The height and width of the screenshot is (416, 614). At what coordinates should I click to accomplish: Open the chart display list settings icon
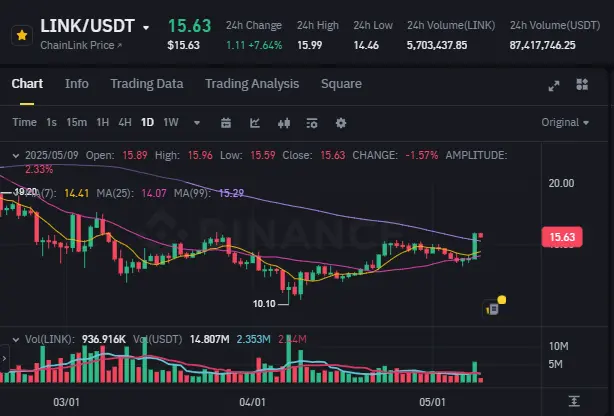coord(312,123)
